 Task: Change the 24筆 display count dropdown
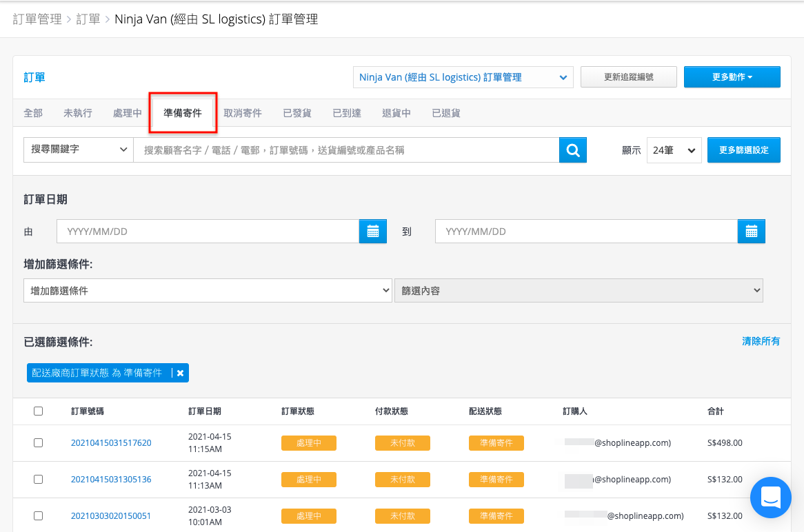[674, 150]
